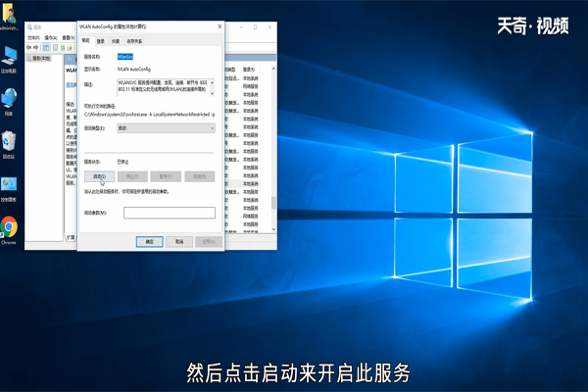Screen dimensions: 588x392
Task: Open the Recycle Bin desktop icon
Action: point(9,144)
